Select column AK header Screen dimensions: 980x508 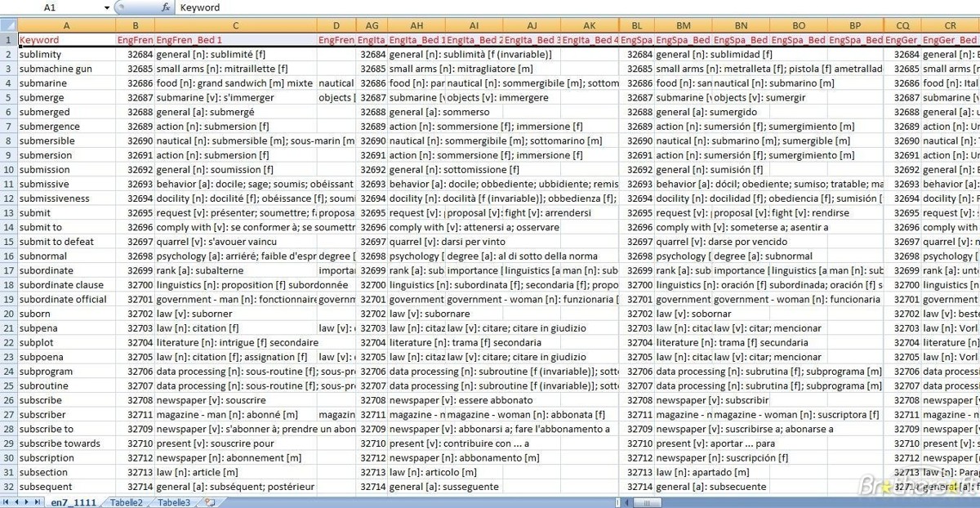click(x=590, y=25)
